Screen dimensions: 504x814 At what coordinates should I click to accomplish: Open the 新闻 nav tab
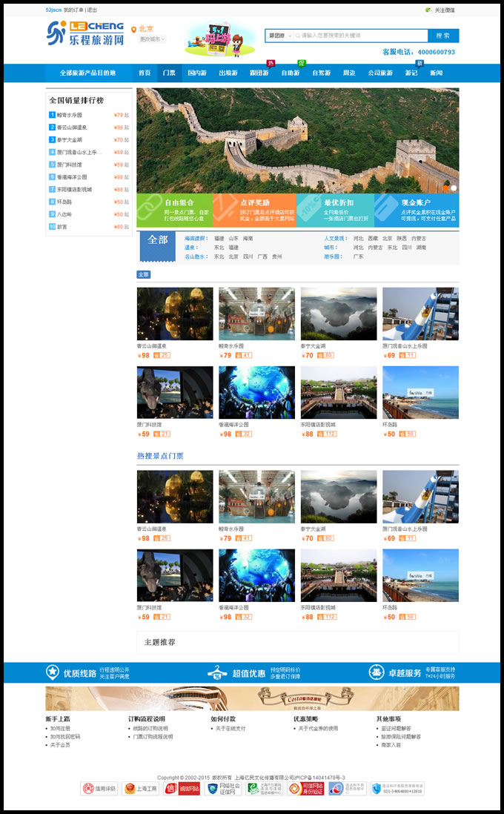[x=436, y=73]
